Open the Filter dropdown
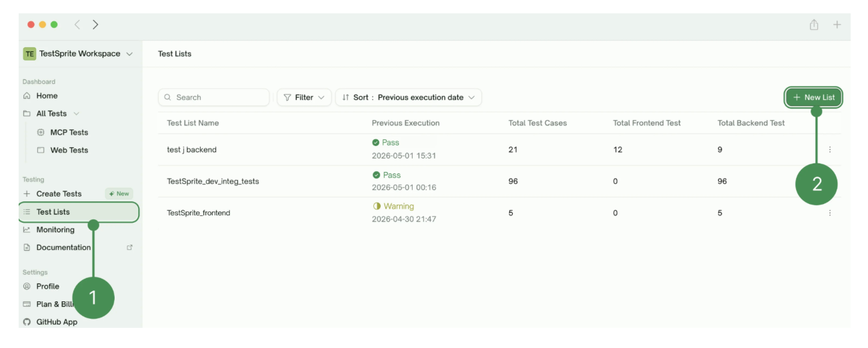Viewport: 868px width, 348px height. tap(304, 97)
